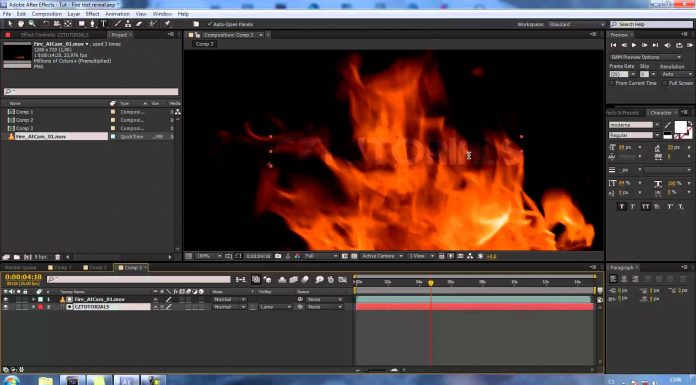Open the RAM Preview Options dropdown
696x385 pixels.
[x=645, y=57]
